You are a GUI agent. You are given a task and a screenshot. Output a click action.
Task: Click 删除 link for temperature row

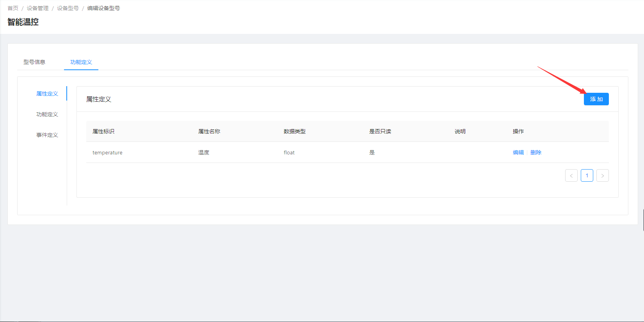tap(535, 152)
